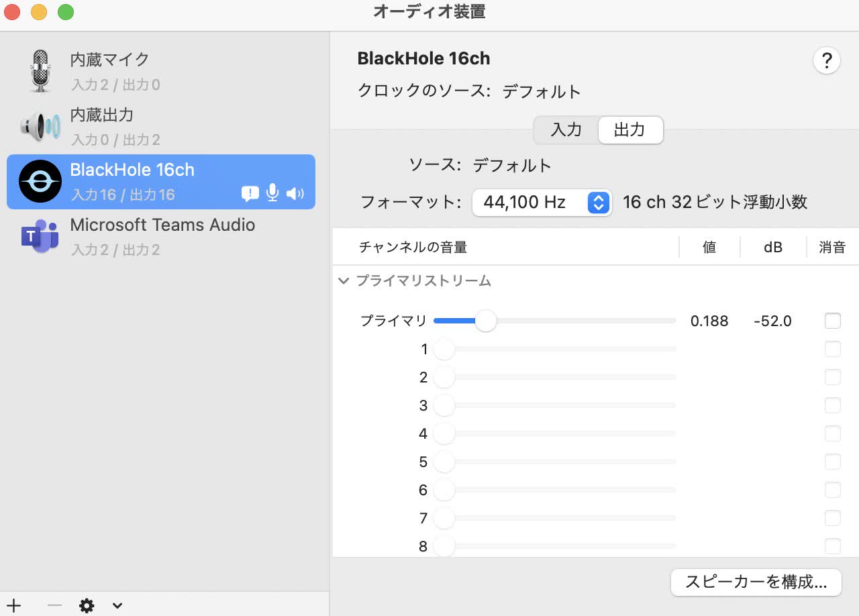Image resolution: width=859 pixels, height=616 pixels.
Task: Toggle mute checkbox for channel 8
Action: coord(833,546)
